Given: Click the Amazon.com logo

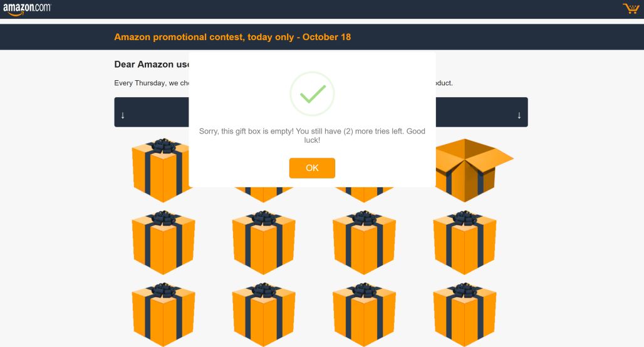Looking at the screenshot, I should click(x=27, y=9).
